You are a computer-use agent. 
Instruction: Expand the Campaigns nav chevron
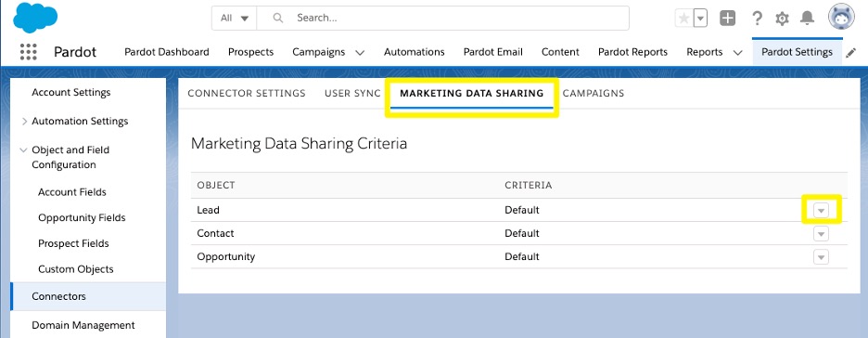360,53
